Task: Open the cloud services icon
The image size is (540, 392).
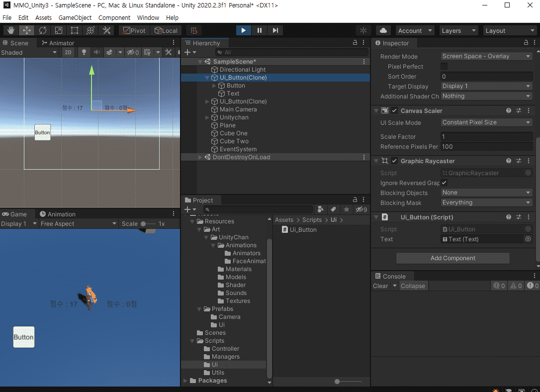Action: pyautogui.click(x=383, y=30)
